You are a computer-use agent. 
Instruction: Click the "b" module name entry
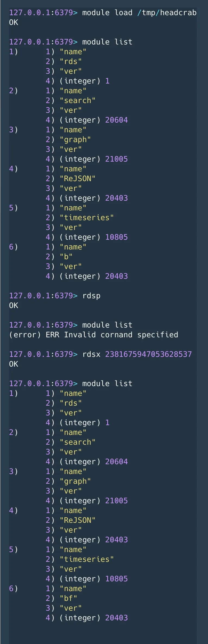point(66,257)
